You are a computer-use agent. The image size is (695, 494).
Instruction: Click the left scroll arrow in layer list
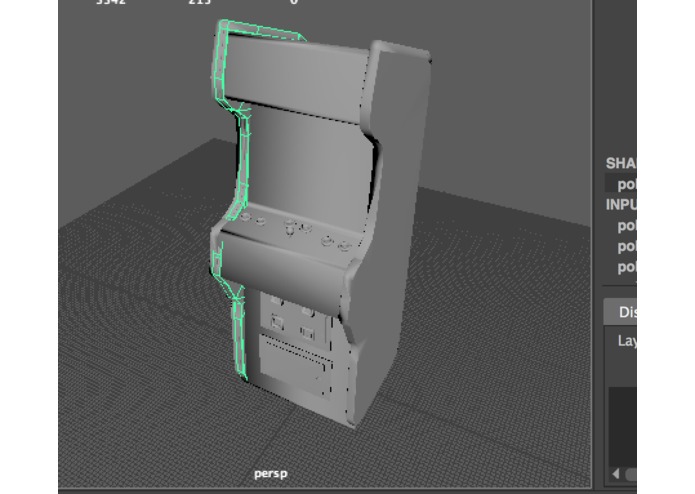pos(616,474)
